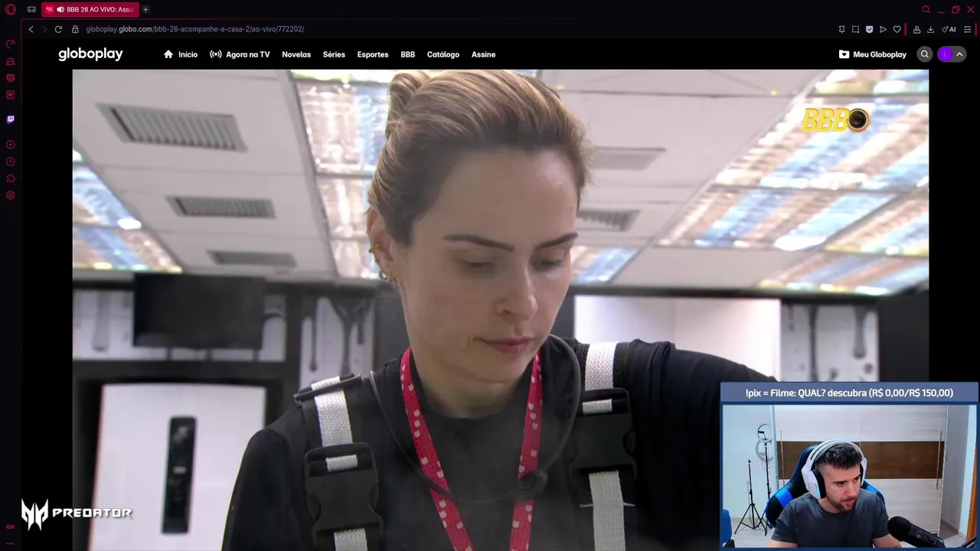Expand profile menu chevron next to avatar
This screenshot has height=551, width=980.
(x=959, y=54)
